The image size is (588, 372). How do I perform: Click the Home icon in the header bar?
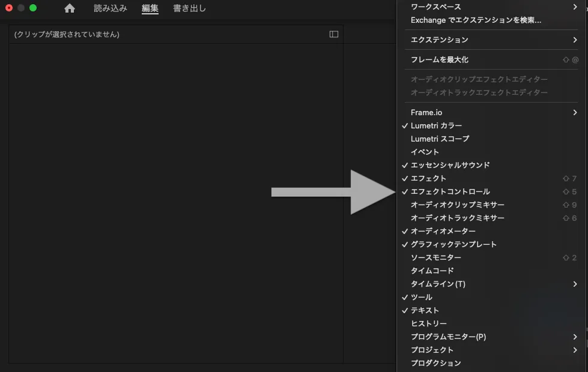tap(68, 8)
